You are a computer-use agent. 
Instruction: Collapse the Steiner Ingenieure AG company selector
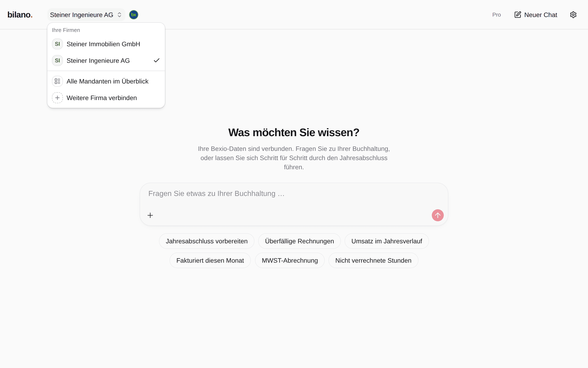(x=86, y=15)
